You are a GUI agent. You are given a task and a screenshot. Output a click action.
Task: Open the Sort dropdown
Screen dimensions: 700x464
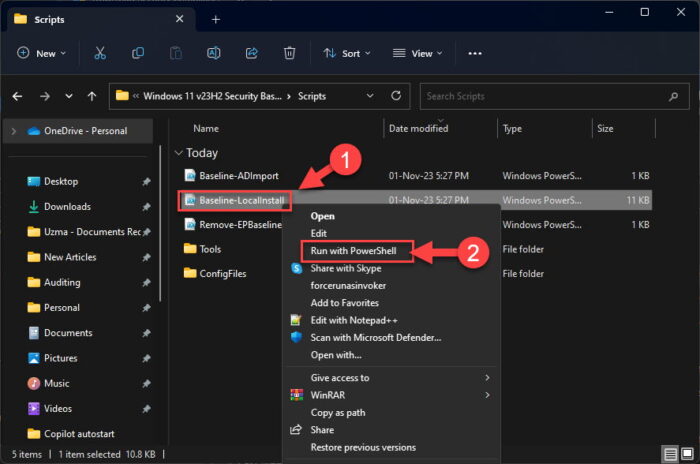click(x=347, y=53)
